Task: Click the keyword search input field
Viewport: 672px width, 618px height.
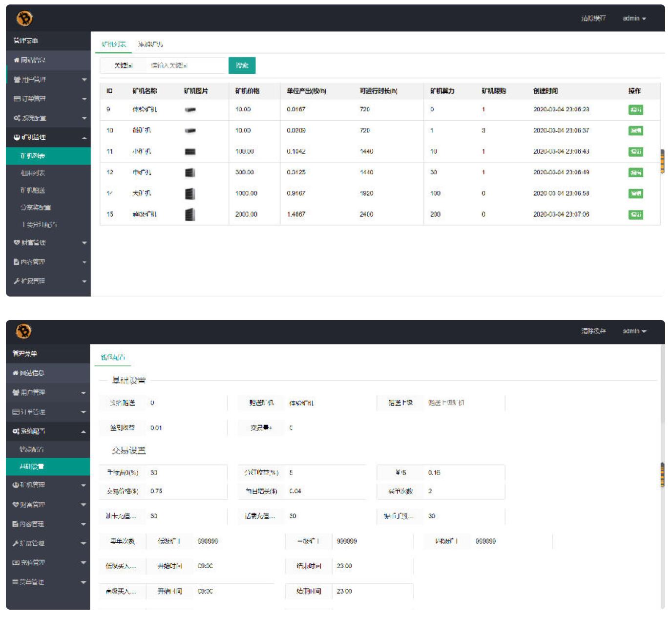Action: [187, 65]
